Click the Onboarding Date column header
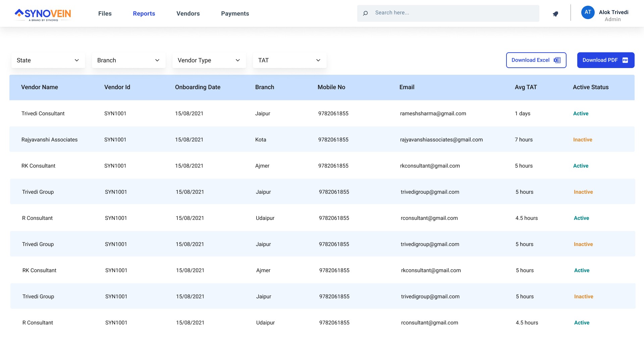Screen dimensions: 644x362 (x=198, y=87)
